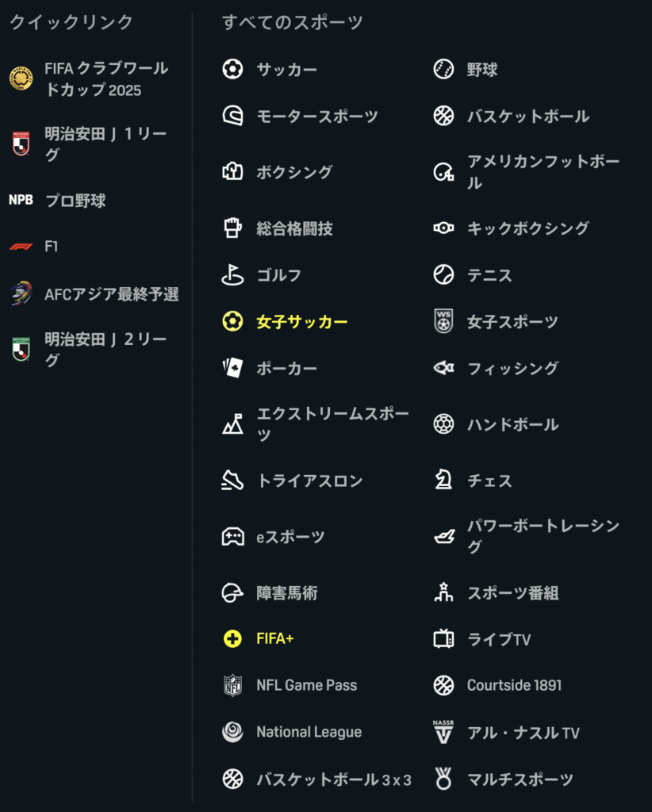
Task: Click the AFCアジア最終予選 logo thumbnail
Action: click(21, 293)
